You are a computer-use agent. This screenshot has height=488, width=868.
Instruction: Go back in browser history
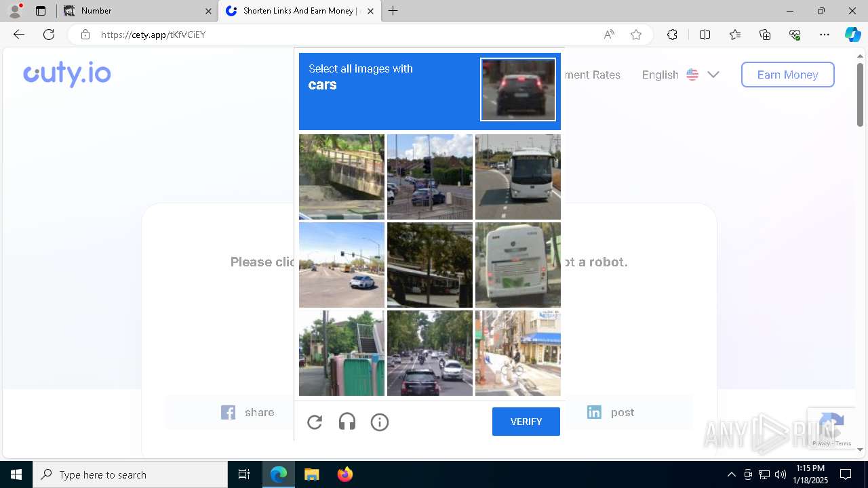(19, 35)
